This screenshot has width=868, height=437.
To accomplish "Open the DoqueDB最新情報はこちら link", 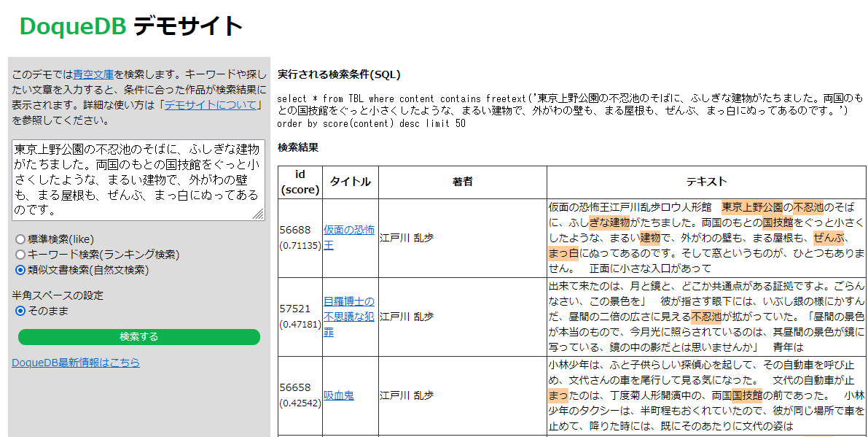I will [x=76, y=363].
